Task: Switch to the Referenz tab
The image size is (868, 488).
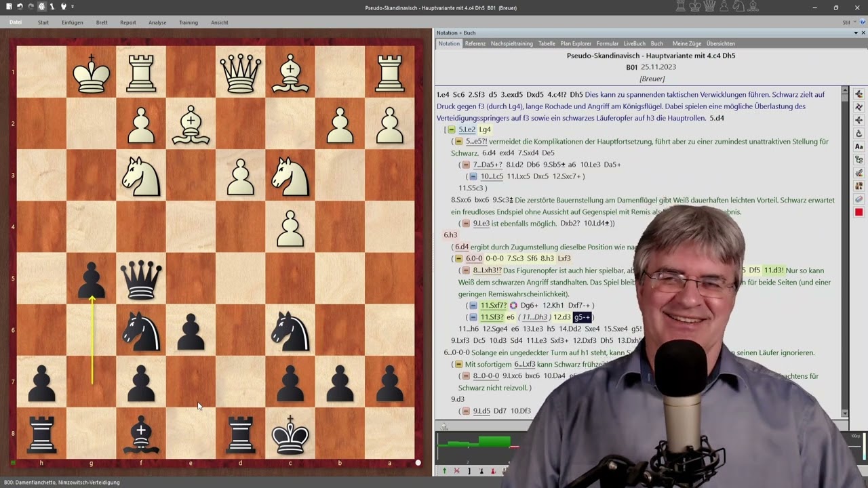Action: [x=475, y=43]
